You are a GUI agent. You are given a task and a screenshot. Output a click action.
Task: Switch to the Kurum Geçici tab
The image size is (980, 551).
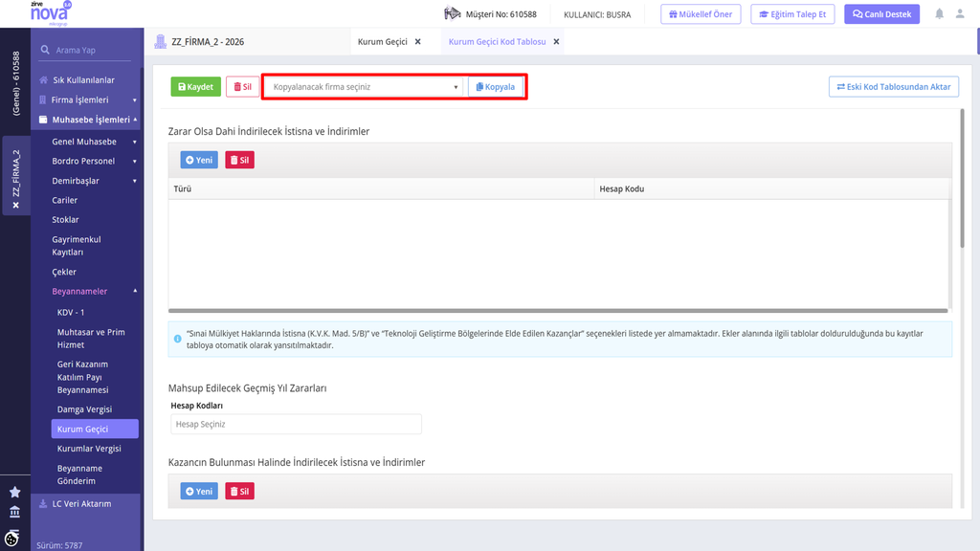tap(383, 42)
